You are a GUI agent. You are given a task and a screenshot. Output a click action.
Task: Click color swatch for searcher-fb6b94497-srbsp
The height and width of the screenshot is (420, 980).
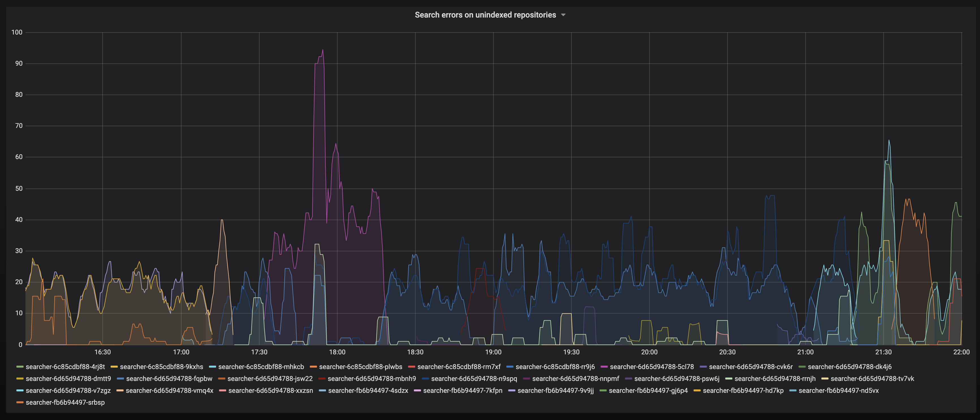pos(20,402)
